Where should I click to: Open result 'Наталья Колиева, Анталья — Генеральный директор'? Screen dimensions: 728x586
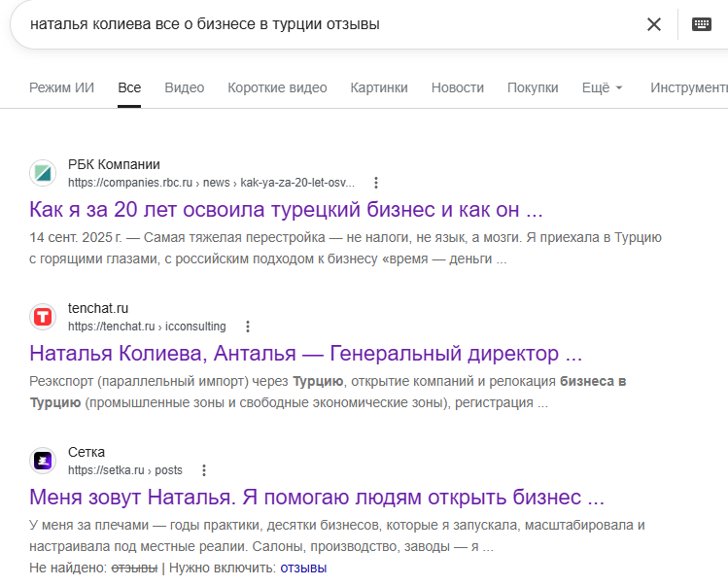[x=305, y=354]
